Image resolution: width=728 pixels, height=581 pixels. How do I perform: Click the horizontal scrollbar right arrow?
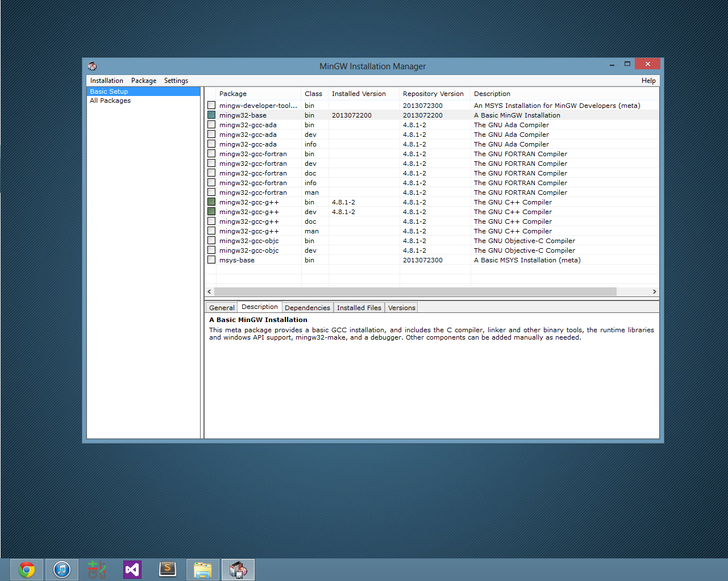tap(655, 291)
